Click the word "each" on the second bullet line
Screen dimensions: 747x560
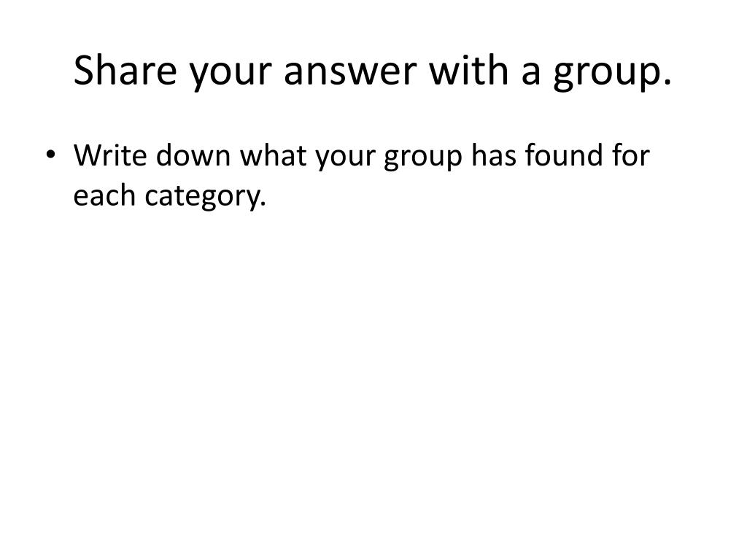click(104, 195)
